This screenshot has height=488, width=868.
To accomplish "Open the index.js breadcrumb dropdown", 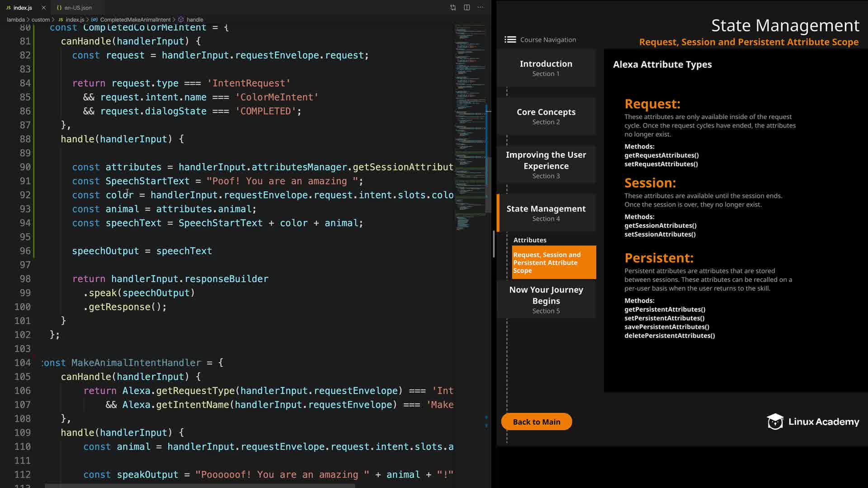I will (x=75, y=19).
